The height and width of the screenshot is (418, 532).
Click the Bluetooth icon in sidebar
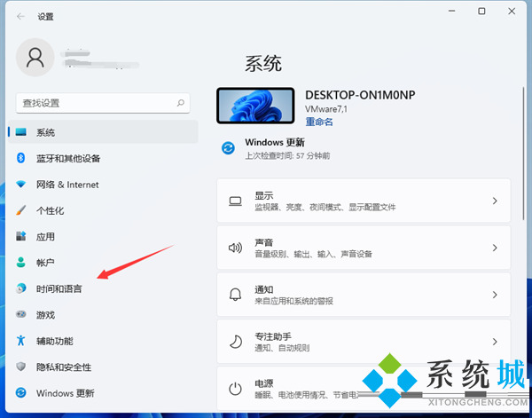pos(20,158)
